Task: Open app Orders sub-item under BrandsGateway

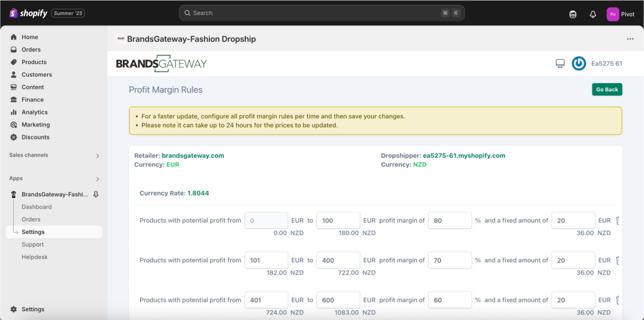Action: coord(31,219)
